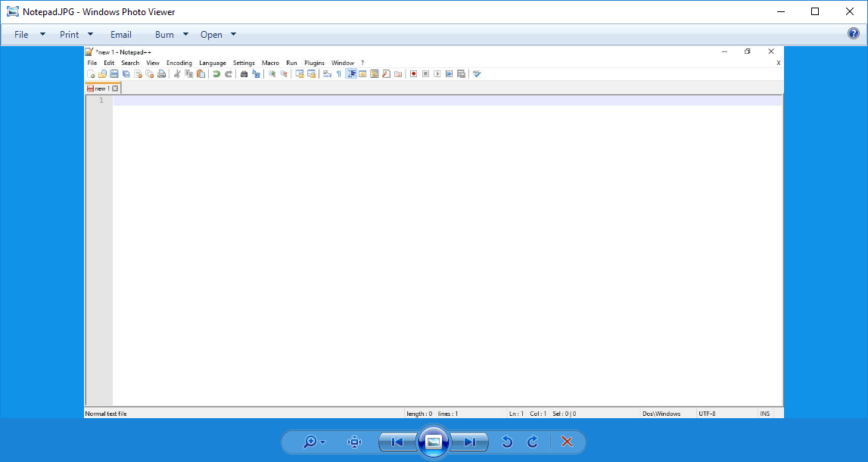Toggle word wrap in the Notepad++ toolbar
Screen dimensions: 868x462
point(325,73)
